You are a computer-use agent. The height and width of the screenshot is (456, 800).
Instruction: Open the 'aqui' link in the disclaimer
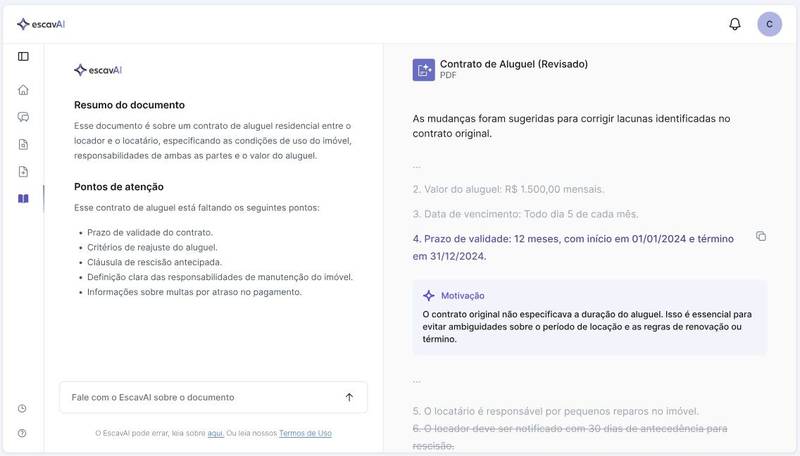pyautogui.click(x=215, y=433)
